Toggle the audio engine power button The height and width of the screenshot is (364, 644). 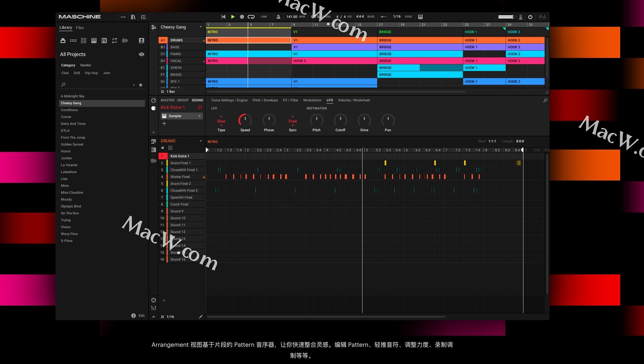point(530,17)
